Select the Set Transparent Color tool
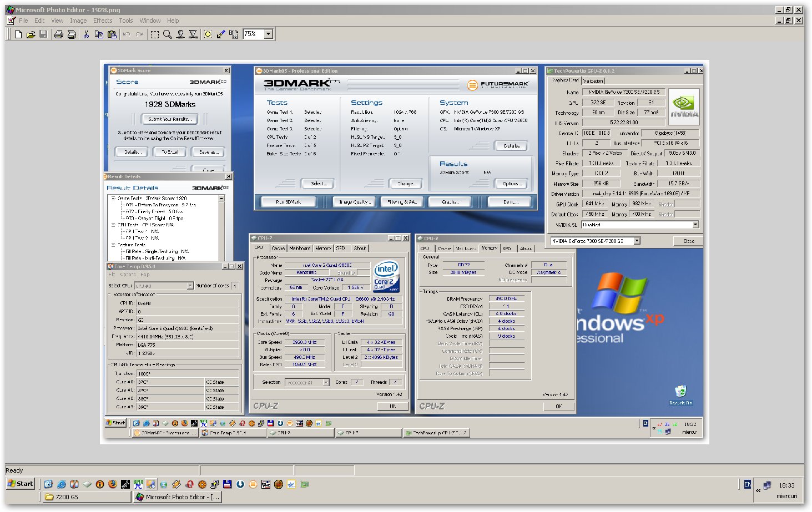 (x=221, y=34)
